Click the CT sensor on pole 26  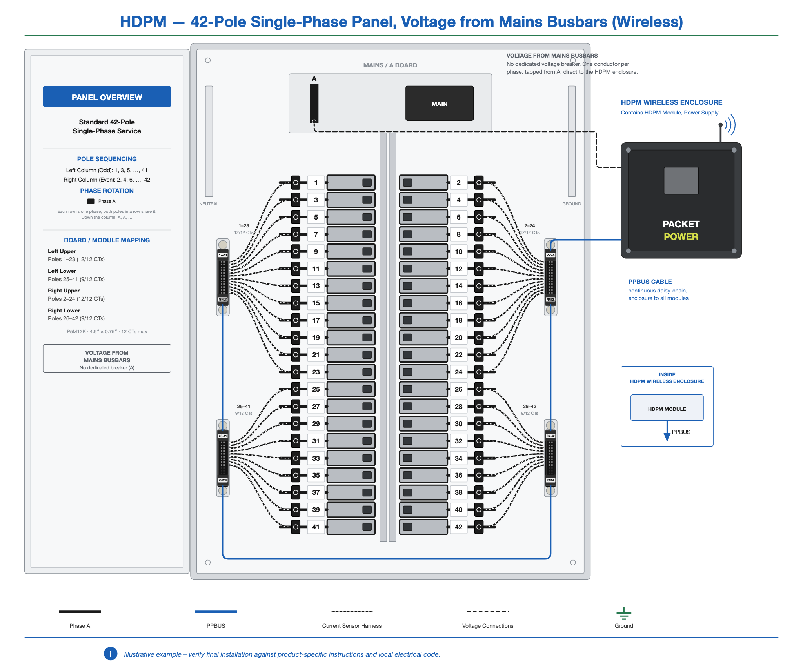coord(479,389)
